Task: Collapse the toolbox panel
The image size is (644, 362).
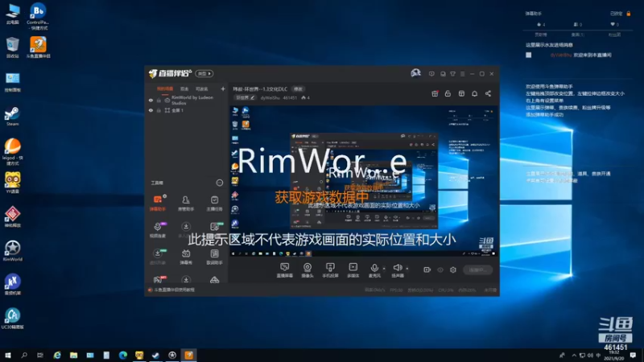Action: (x=220, y=183)
